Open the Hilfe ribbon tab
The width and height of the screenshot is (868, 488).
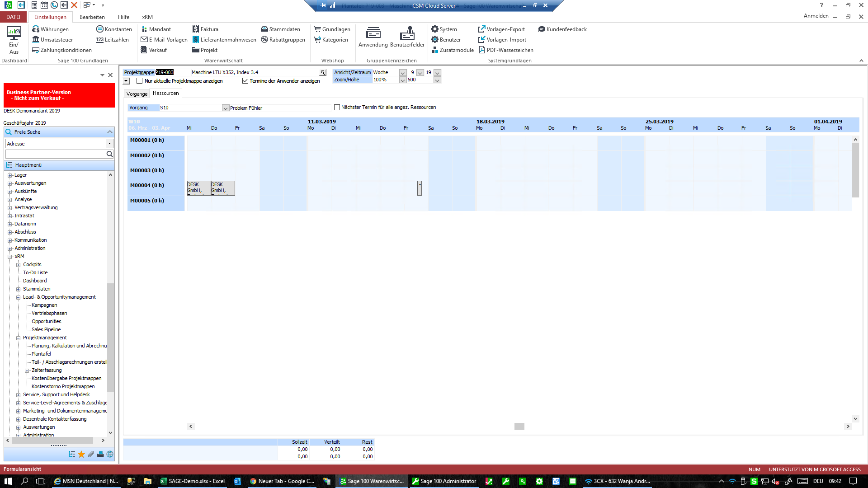pos(124,17)
